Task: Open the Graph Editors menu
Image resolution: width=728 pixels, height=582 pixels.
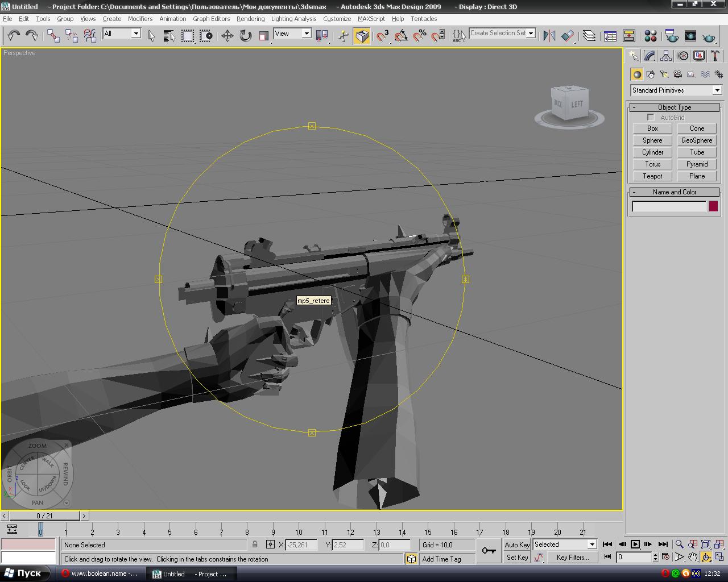Action: tap(211, 19)
